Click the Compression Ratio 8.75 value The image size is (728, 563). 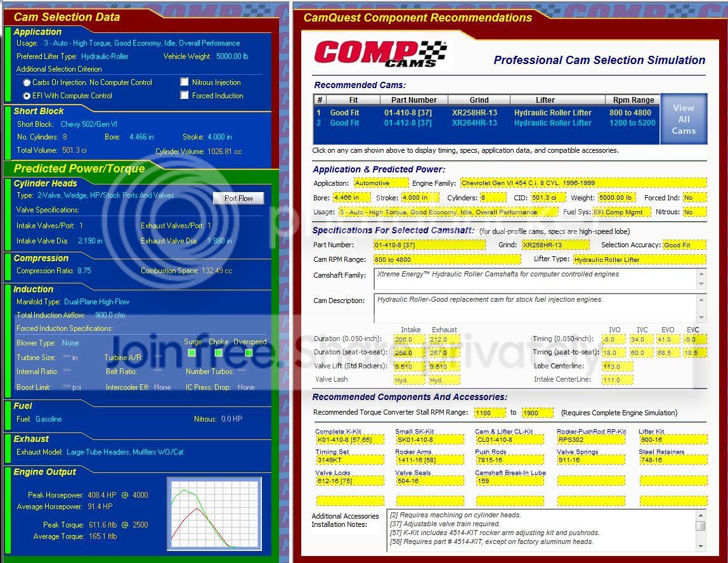(84, 271)
